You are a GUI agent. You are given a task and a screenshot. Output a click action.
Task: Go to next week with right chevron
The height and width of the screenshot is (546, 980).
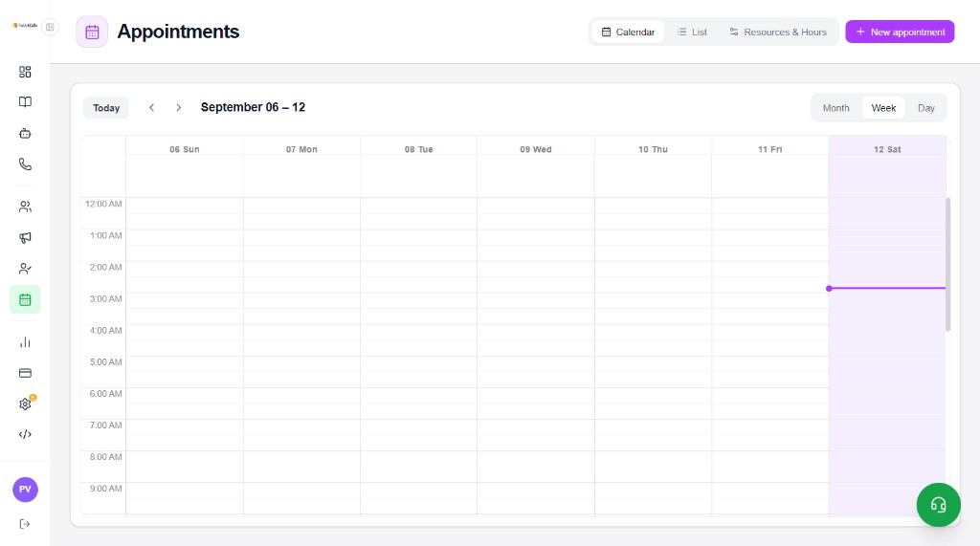179,107
